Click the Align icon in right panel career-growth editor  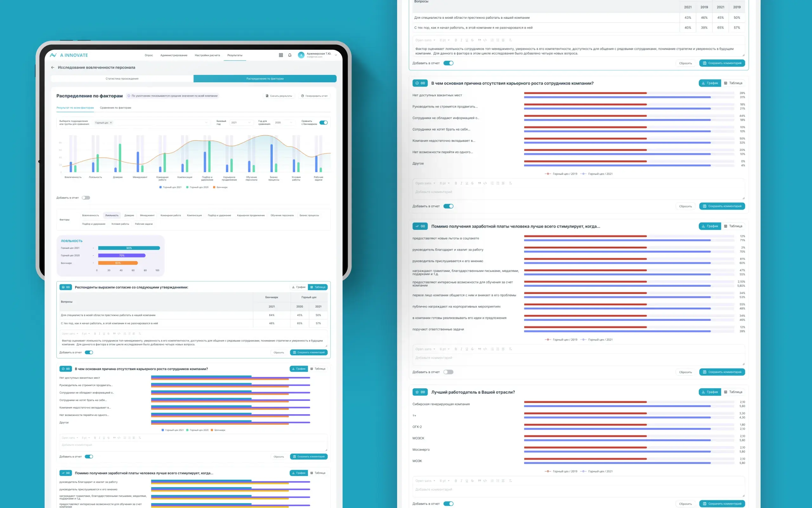click(503, 183)
